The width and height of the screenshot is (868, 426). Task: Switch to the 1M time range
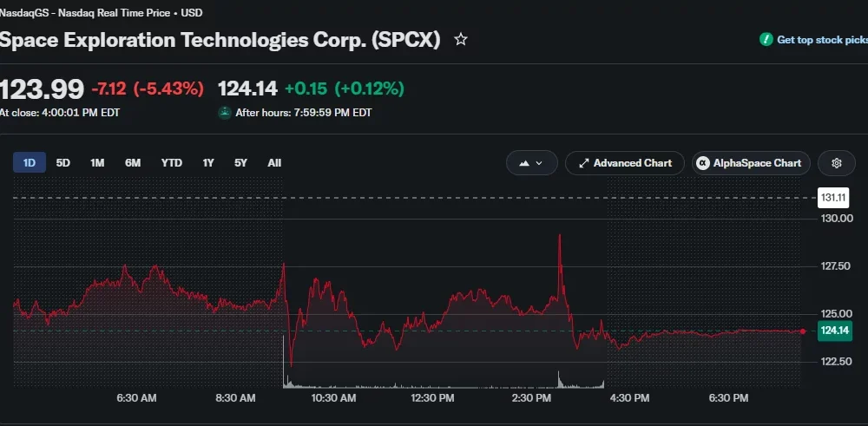[97, 163]
